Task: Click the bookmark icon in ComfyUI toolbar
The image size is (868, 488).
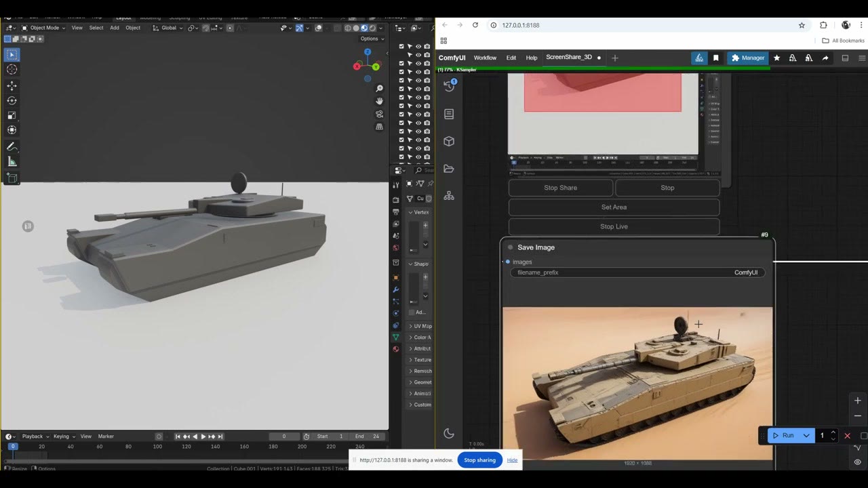Action: (715, 58)
